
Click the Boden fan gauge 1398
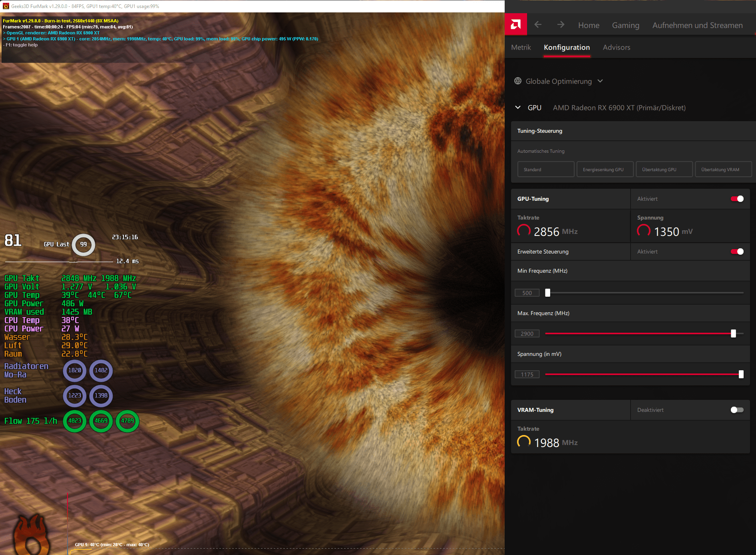tap(101, 395)
